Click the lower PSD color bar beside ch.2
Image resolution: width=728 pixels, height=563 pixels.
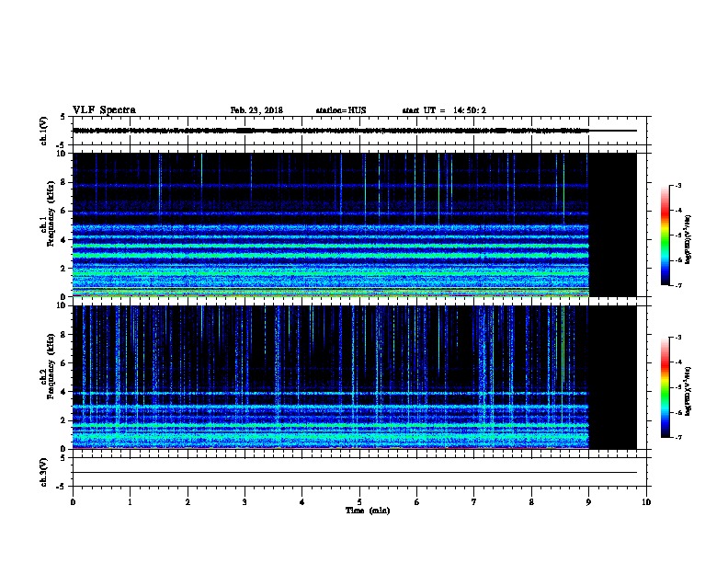pos(665,387)
